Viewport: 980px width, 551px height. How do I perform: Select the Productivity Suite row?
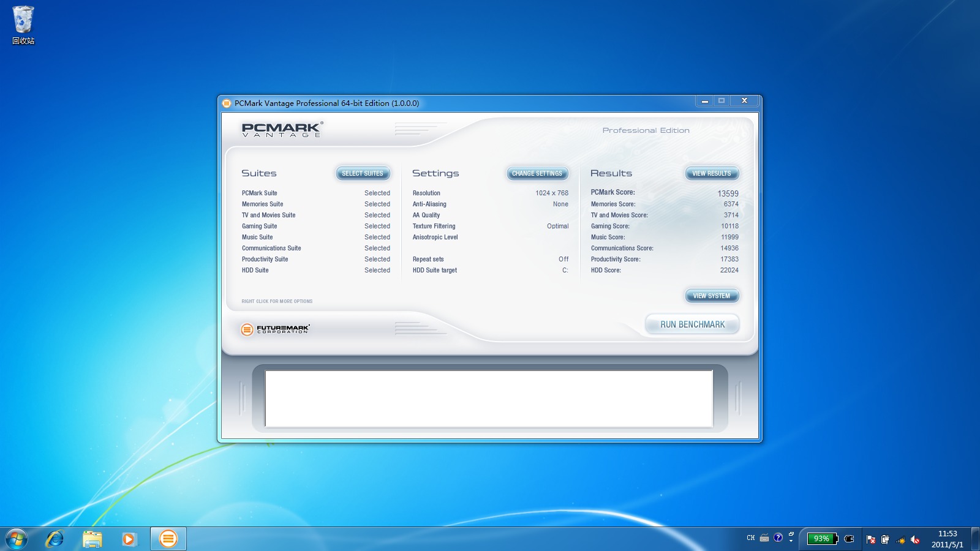316,259
